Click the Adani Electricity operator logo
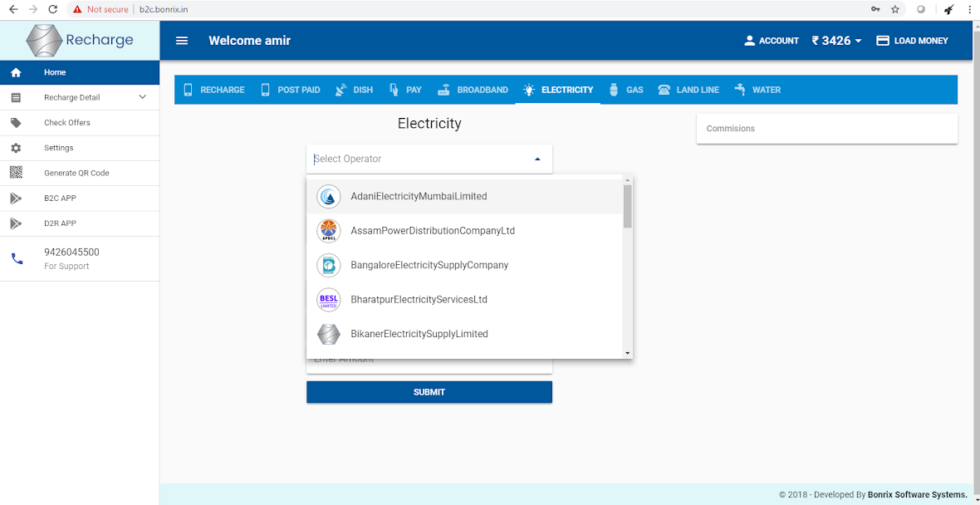980x505 pixels. coord(329,196)
